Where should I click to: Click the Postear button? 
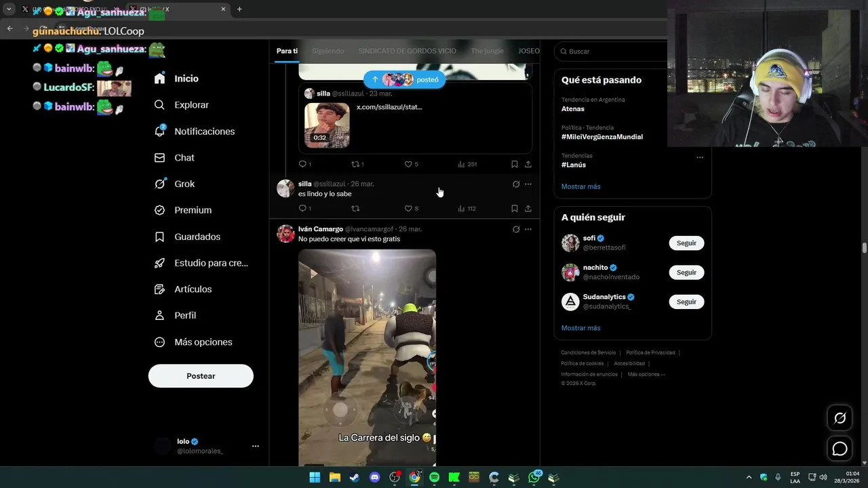coord(201,376)
